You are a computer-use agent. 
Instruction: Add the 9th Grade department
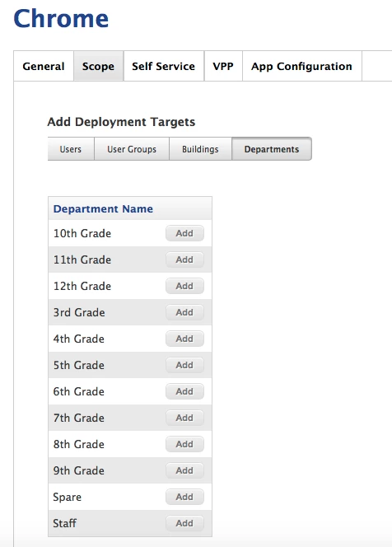pyautogui.click(x=184, y=470)
